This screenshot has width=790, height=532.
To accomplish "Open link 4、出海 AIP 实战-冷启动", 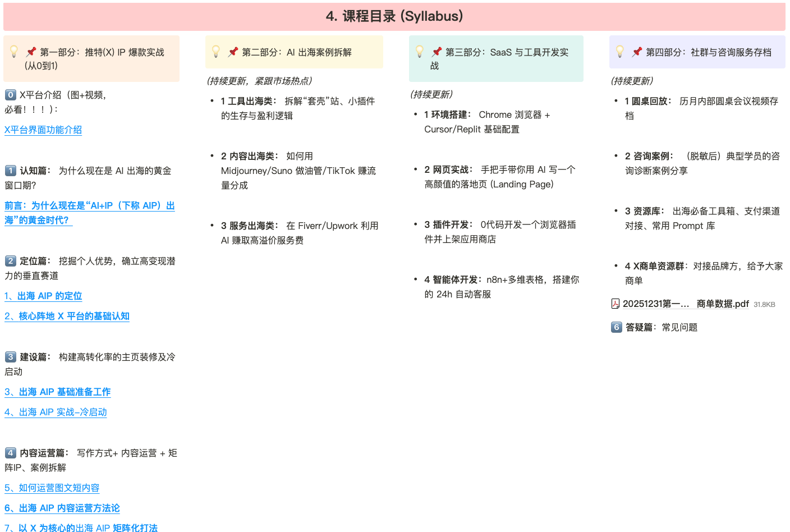I will point(56,412).
